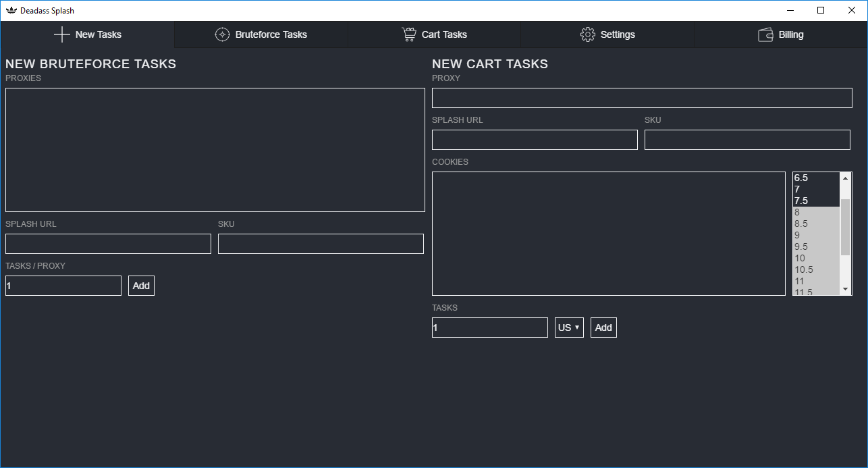Viewport: 868px width, 468px height.
Task: Open the Cart Tasks tab
Action: (435, 34)
